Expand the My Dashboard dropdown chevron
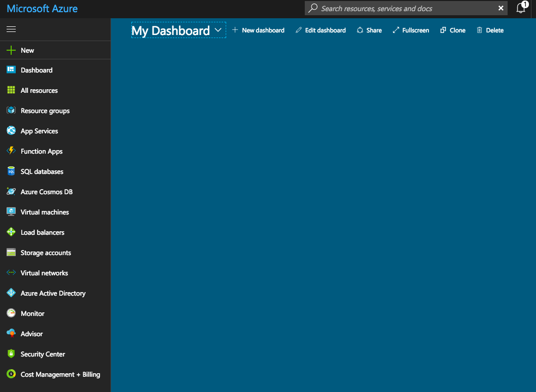Viewport: 536px width, 392px height. coord(218,30)
